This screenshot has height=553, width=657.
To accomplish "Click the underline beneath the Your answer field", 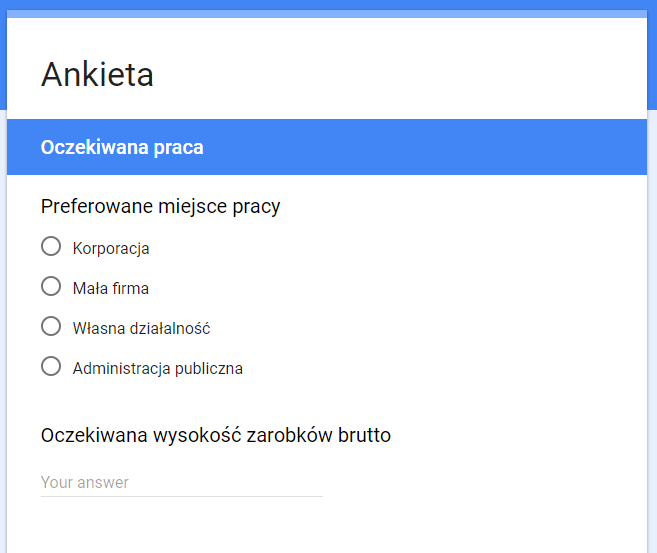I will click(x=181, y=496).
